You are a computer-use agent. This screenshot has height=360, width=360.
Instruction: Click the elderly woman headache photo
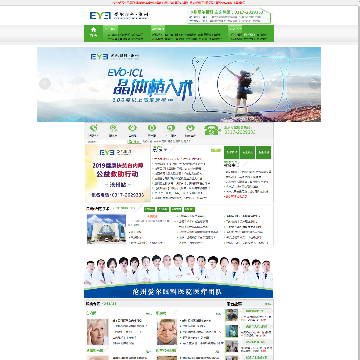(98, 332)
